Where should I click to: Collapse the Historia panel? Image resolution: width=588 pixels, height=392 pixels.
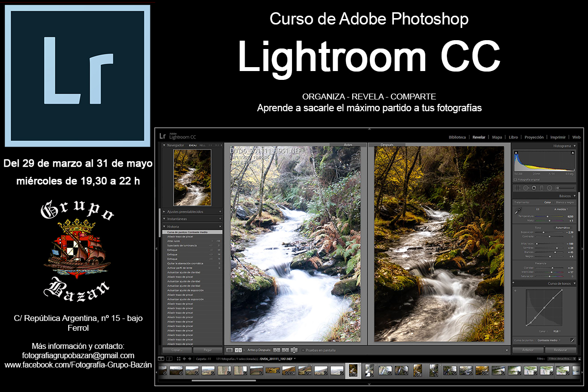(x=164, y=226)
